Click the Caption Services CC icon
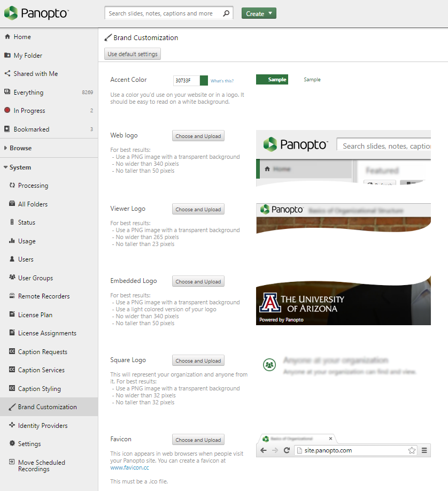This screenshot has width=448, height=491. click(12, 370)
